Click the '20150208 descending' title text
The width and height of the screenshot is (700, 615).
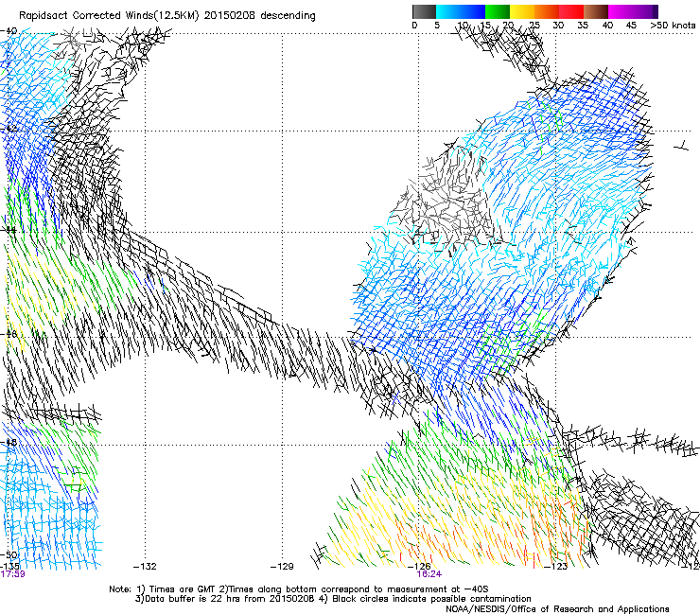(260, 16)
